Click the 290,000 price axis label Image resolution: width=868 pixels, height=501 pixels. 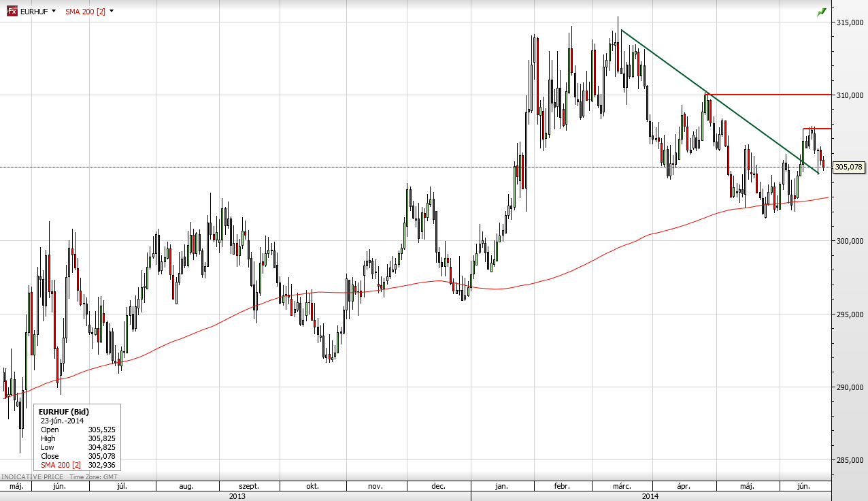tap(848, 387)
